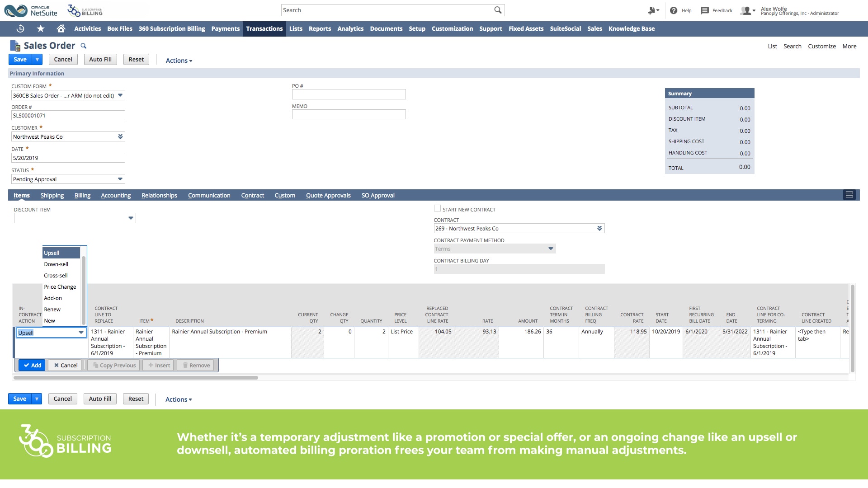Click the horizontal scrollbar under item lines
The height and width of the screenshot is (488, 868).
point(136,378)
